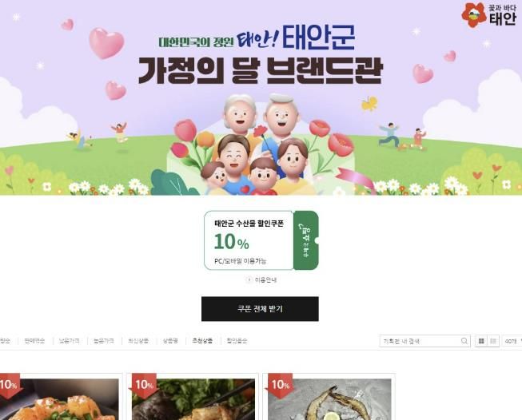Switch to list view layout
Image resolution: width=522 pixels, height=420 pixels.
pos(493,341)
